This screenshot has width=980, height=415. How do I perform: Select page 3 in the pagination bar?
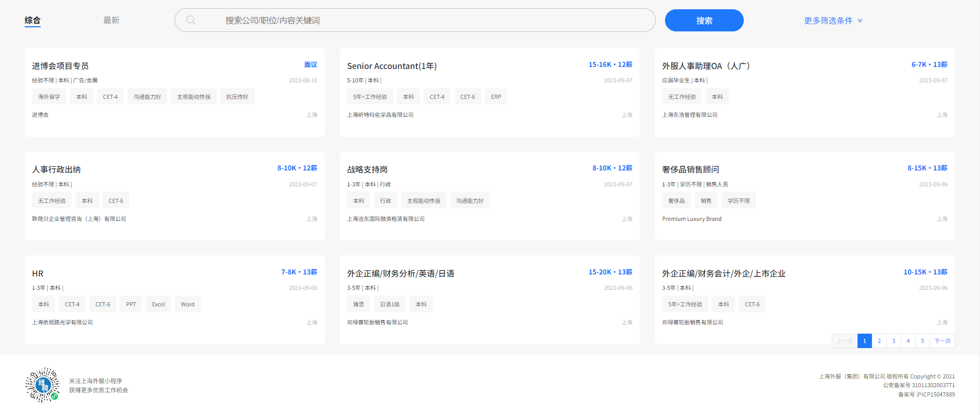pyautogui.click(x=894, y=341)
